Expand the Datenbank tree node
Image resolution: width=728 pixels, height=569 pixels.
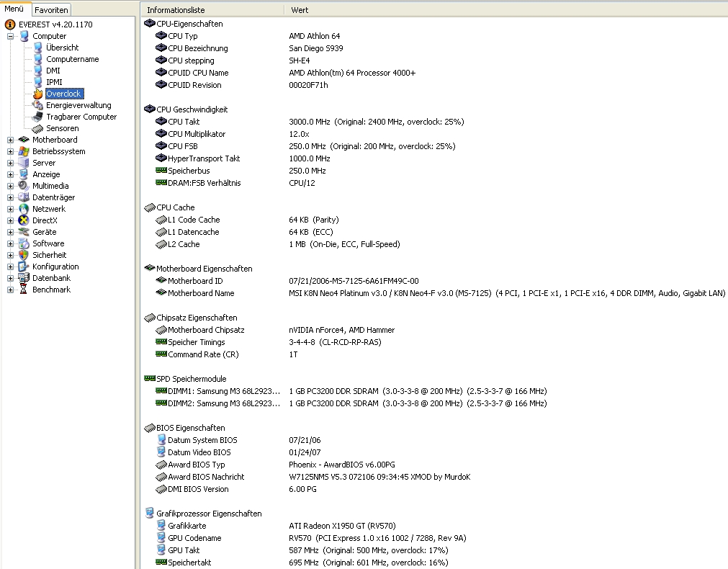point(10,278)
